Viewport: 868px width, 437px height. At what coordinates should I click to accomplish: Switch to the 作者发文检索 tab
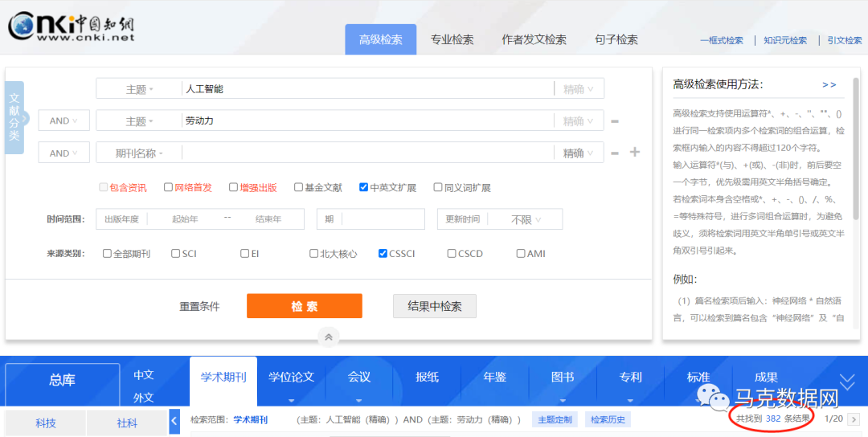coord(534,40)
